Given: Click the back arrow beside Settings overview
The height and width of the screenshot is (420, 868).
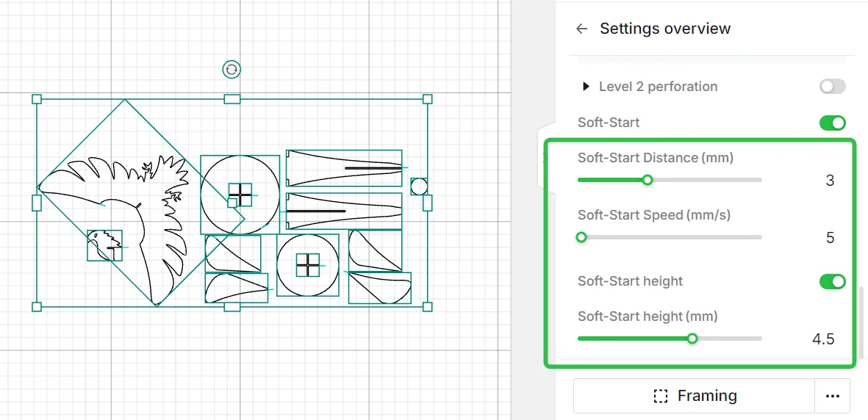Looking at the screenshot, I should tap(581, 29).
